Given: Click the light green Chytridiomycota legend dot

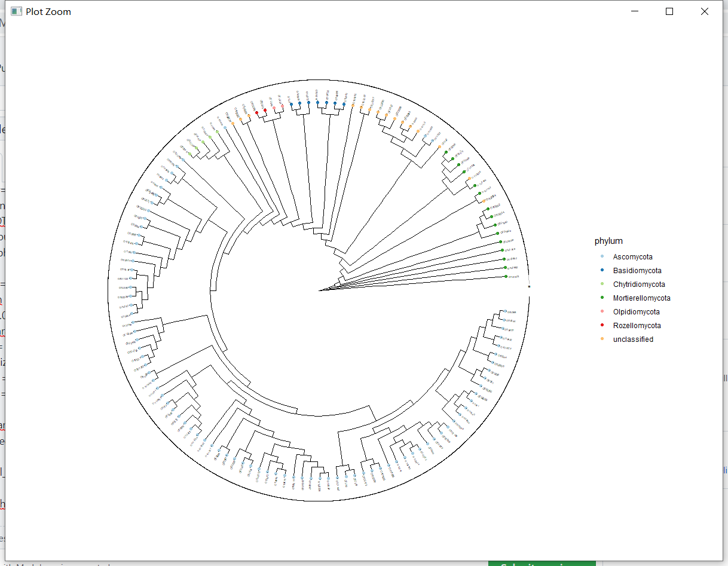Looking at the screenshot, I should 603,284.
